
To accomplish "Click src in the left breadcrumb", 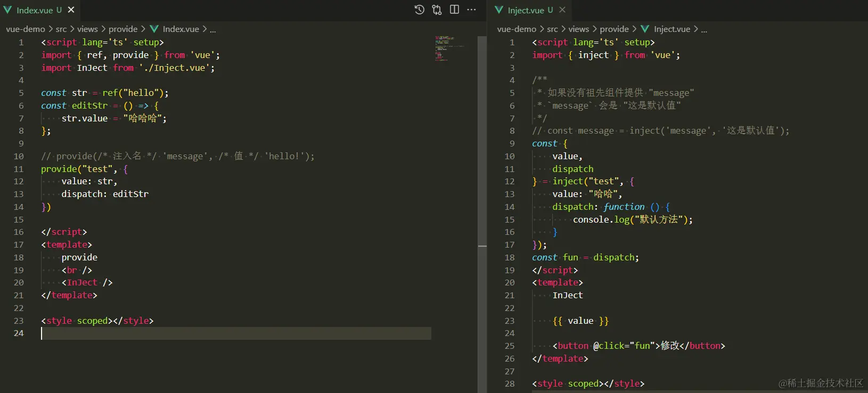I will (x=61, y=29).
